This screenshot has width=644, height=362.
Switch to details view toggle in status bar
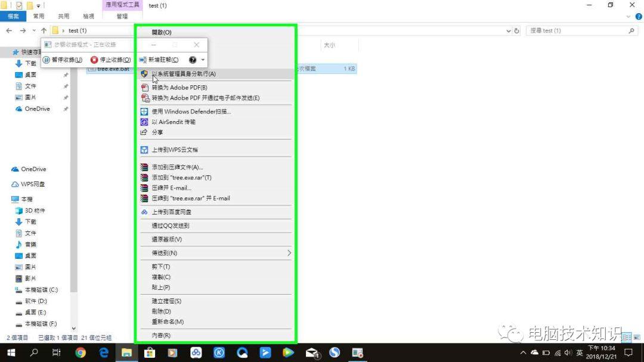point(627,338)
